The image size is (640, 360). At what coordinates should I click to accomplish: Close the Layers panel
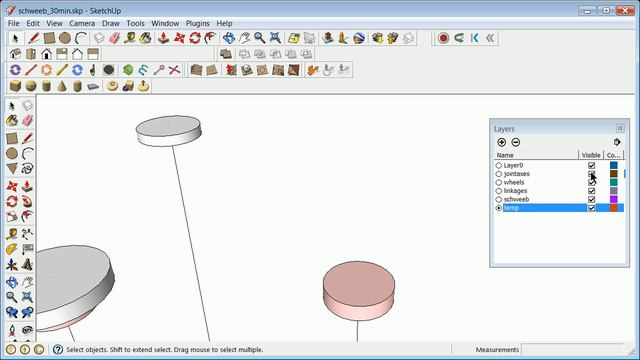click(x=620, y=128)
